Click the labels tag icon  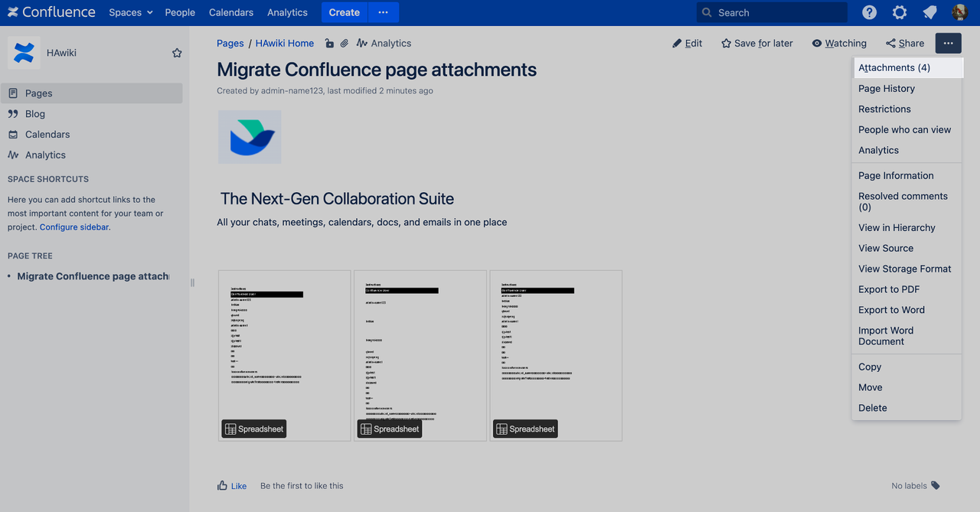pos(936,485)
